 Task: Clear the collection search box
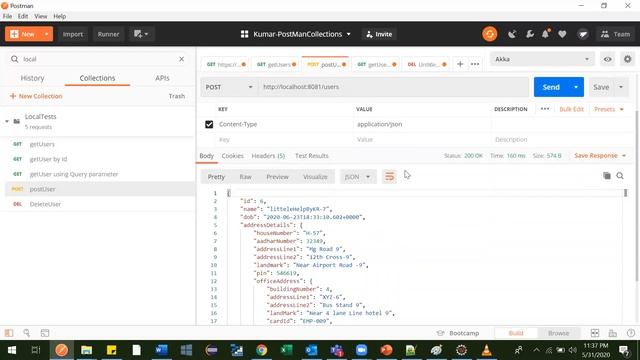pos(182,59)
